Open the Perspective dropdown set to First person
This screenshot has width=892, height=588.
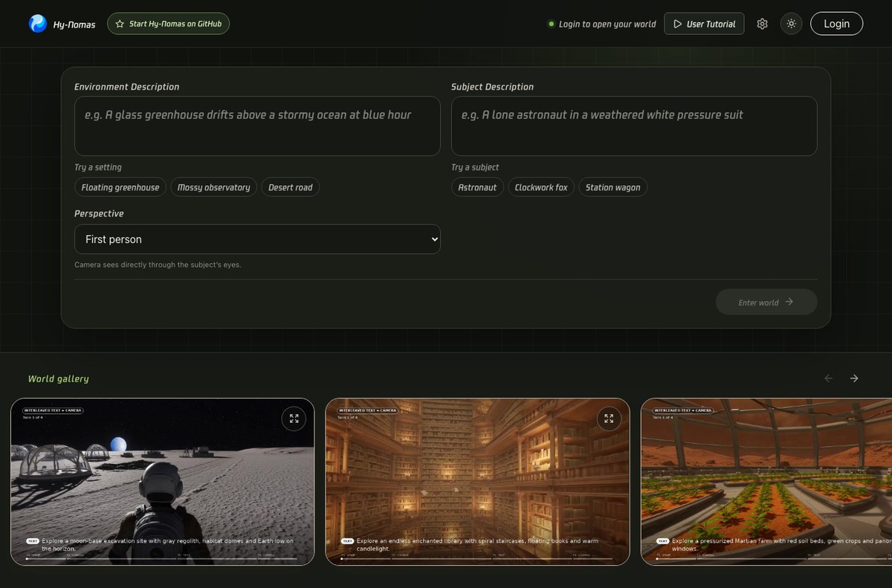point(257,239)
